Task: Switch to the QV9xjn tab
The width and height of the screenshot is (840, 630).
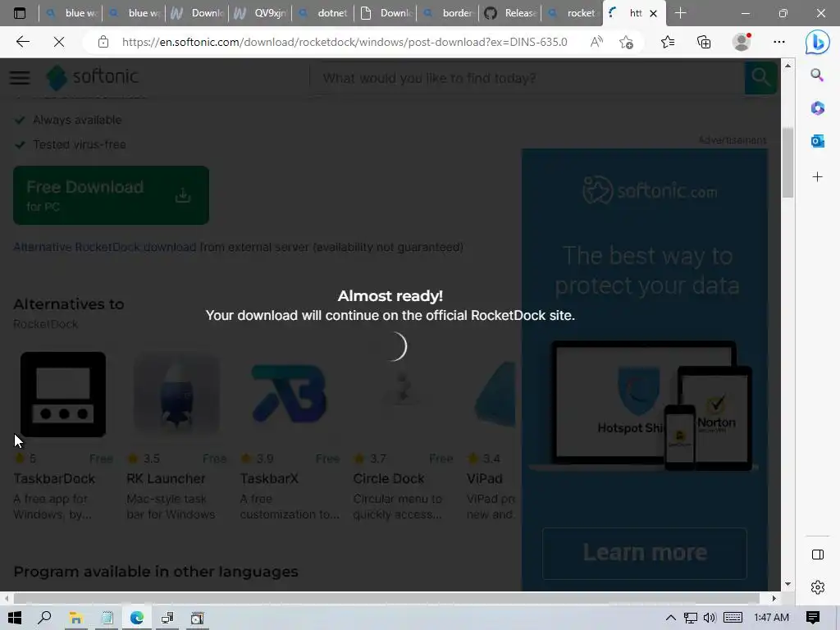Action: [x=261, y=13]
